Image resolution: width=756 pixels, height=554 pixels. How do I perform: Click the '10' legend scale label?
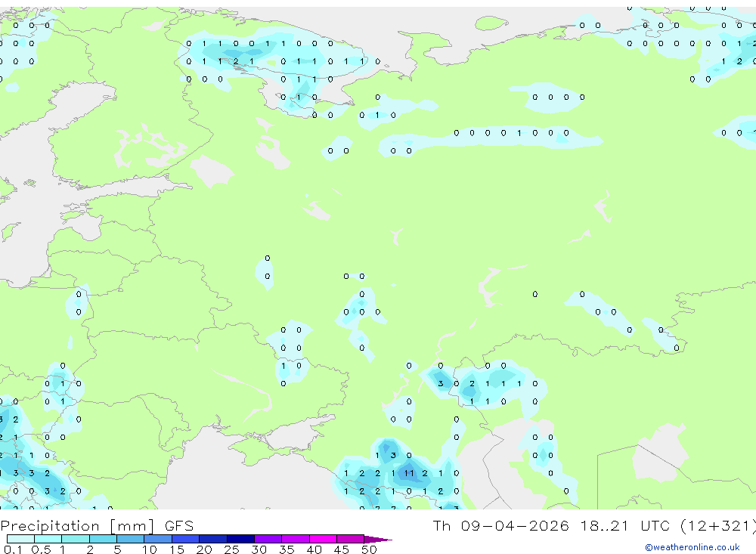(x=150, y=549)
